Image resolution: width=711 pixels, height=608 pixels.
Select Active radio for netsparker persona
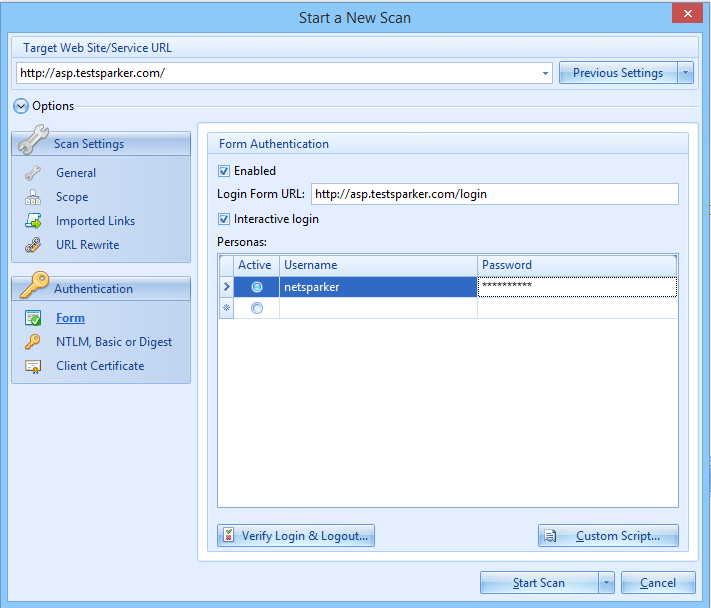(257, 287)
